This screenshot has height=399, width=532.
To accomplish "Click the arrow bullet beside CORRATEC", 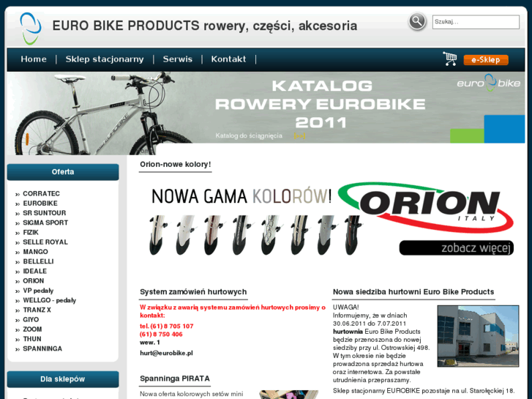I will coord(18,194).
